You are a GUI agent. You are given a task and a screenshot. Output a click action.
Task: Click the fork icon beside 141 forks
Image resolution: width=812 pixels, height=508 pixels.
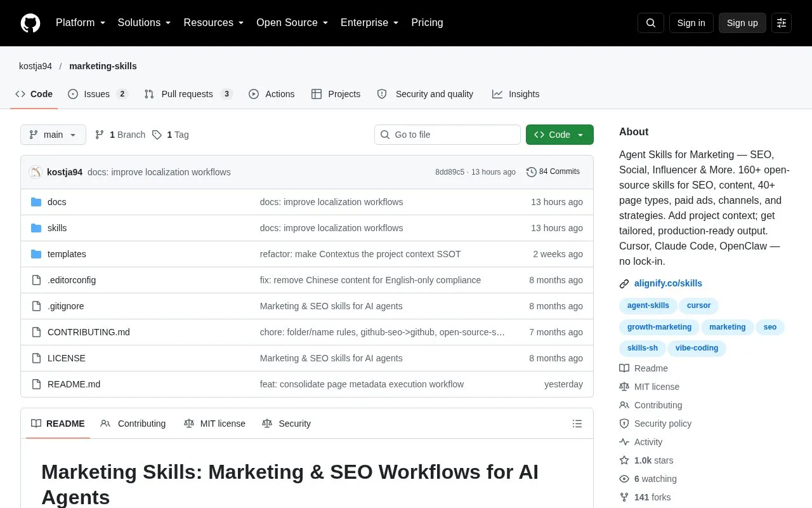624,497
